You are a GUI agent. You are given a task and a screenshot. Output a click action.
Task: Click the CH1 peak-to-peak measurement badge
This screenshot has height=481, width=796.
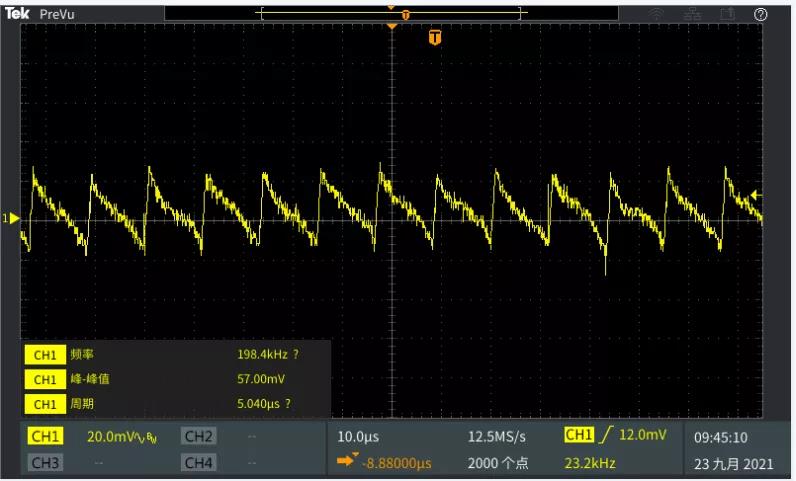[x=45, y=379]
